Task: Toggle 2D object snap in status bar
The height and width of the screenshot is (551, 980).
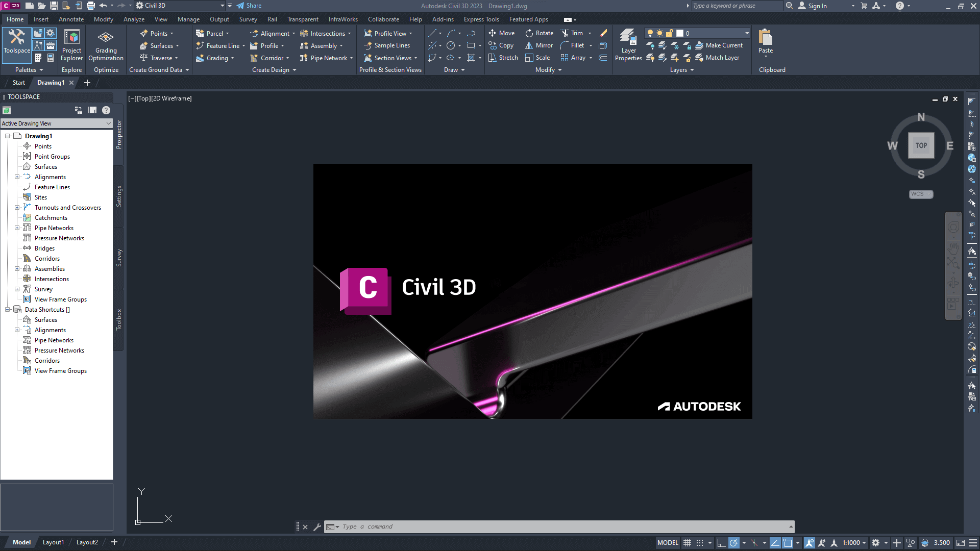Action: pyautogui.click(x=788, y=543)
